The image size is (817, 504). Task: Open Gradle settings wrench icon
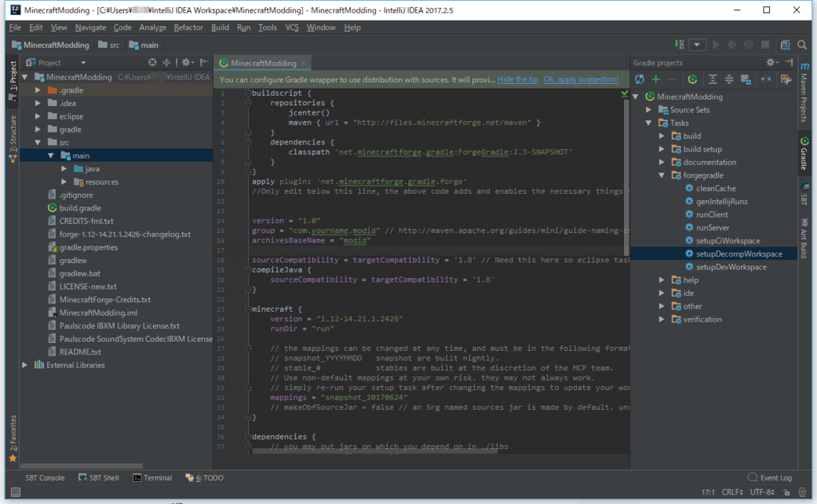click(785, 79)
